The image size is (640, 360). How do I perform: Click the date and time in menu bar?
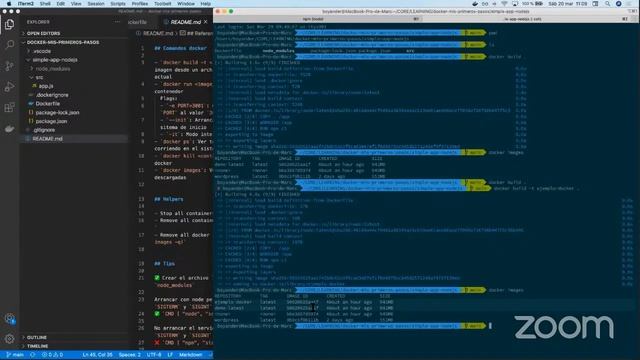click(568, 4)
